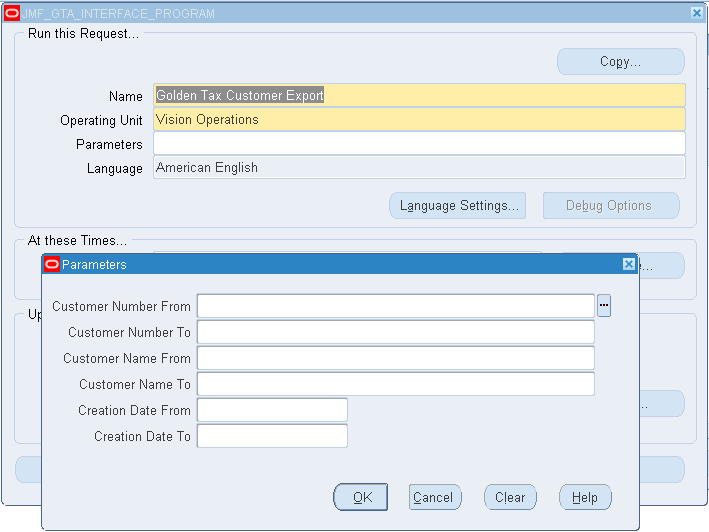Open Language Settings...
This screenshot has width=709, height=532.
click(x=457, y=206)
